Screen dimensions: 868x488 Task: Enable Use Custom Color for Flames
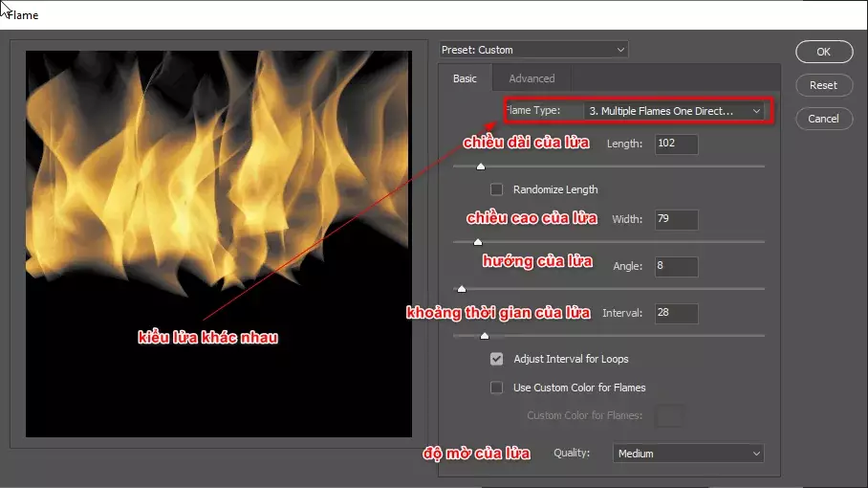[x=496, y=388]
